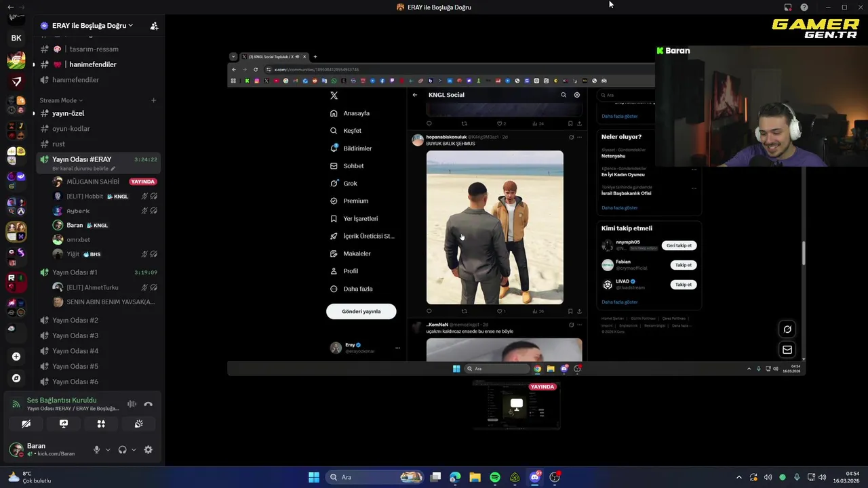Viewport: 868px width, 488px height.
Task: Click the beach post image in the stream
Action: coord(494,227)
